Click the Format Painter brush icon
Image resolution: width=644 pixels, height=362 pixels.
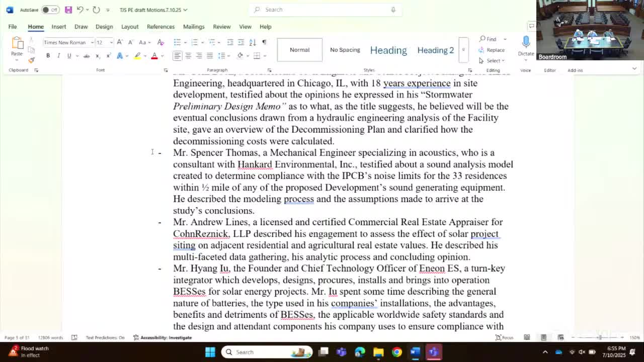coord(31,60)
